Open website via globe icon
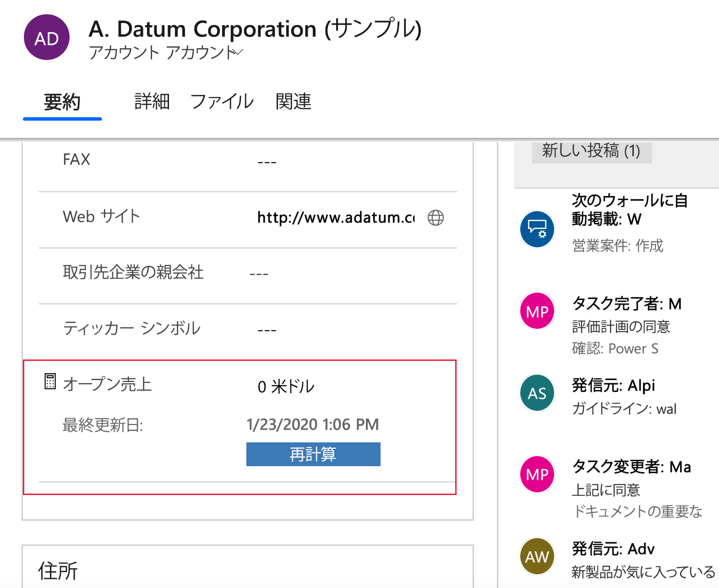This screenshot has width=719, height=588. pyautogui.click(x=436, y=218)
